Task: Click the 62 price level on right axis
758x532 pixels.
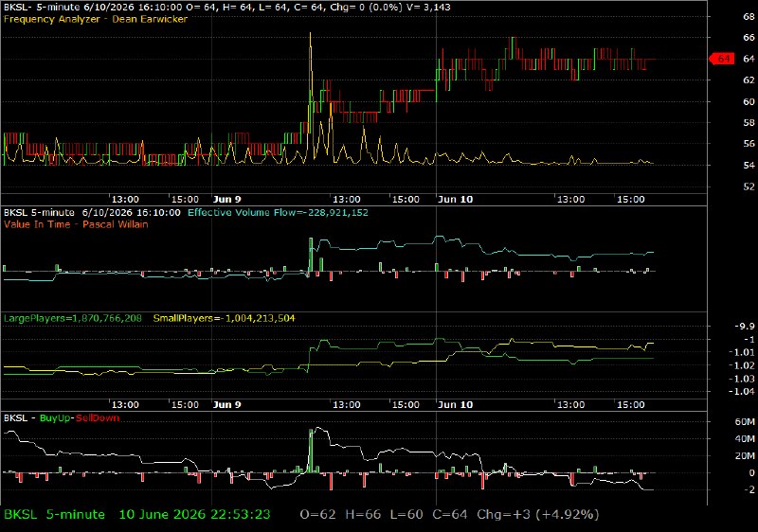Action: click(x=749, y=80)
